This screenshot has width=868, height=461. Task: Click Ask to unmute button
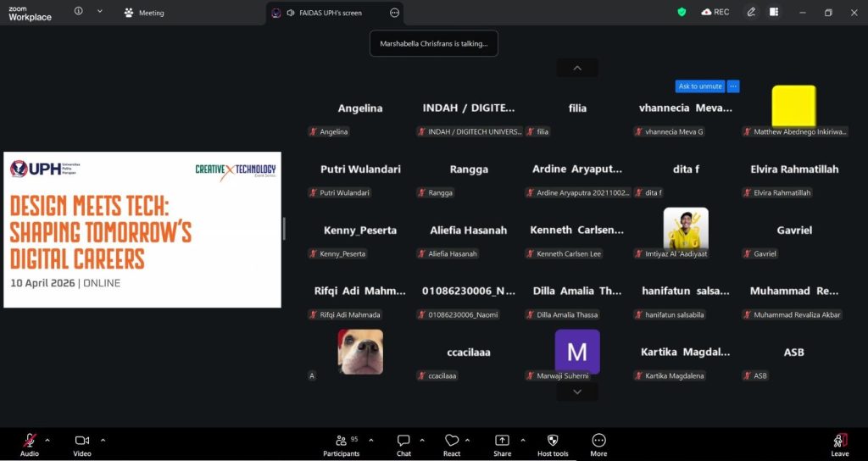click(x=700, y=86)
